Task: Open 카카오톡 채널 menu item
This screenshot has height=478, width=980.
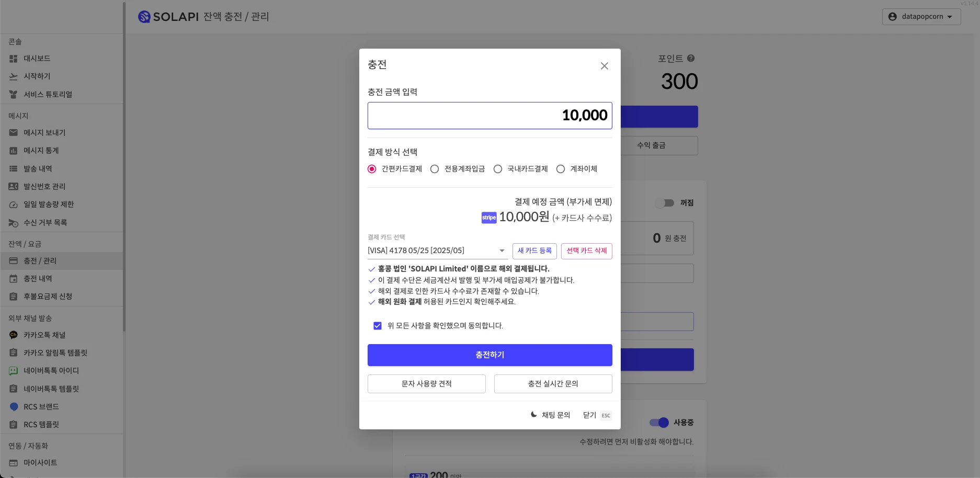Action: (x=61, y=335)
